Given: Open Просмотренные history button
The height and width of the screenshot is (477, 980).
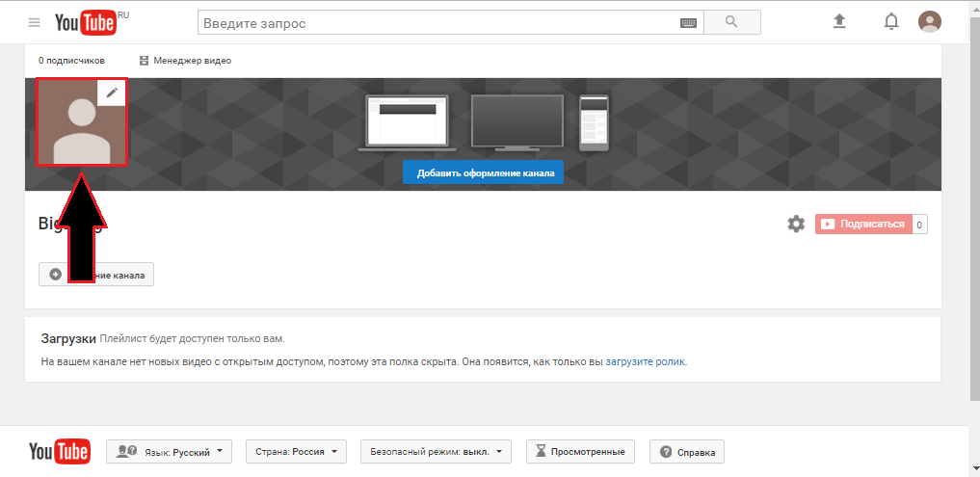Looking at the screenshot, I should [581, 451].
